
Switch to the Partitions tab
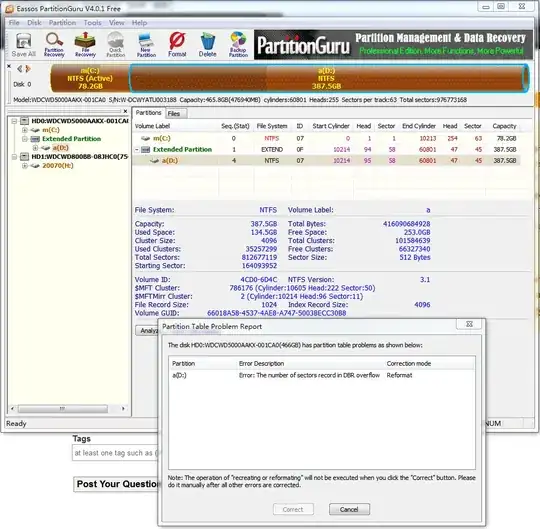tap(148, 113)
